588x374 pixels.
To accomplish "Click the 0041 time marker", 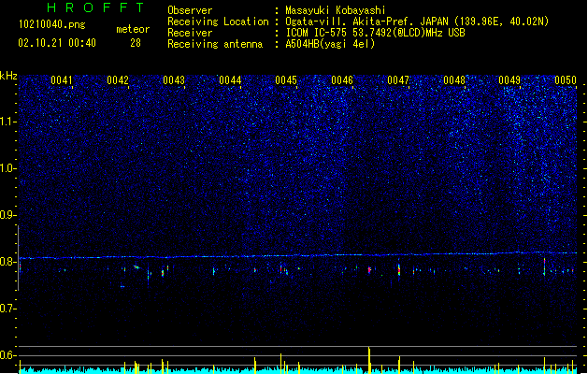I will (x=62, y=80).
